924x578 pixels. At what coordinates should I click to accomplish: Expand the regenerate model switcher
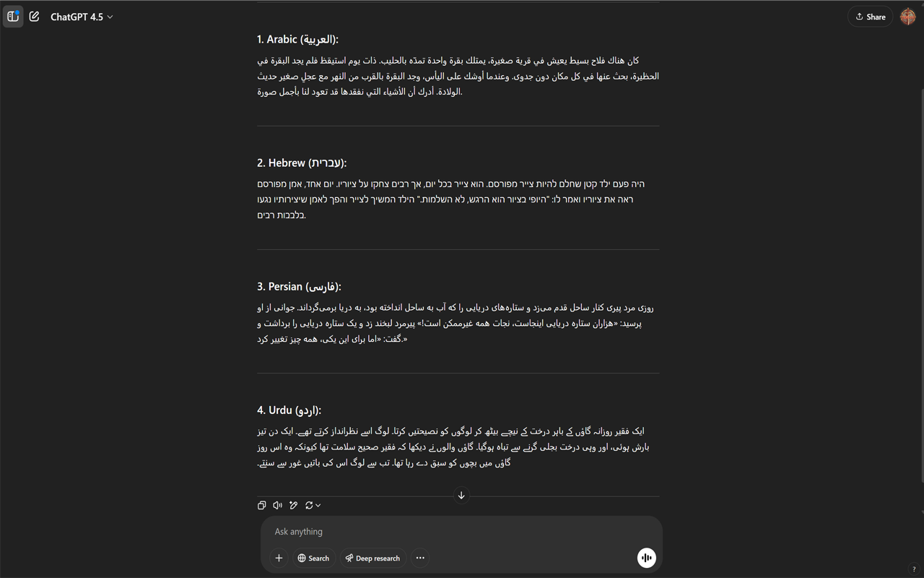(313, 505)
